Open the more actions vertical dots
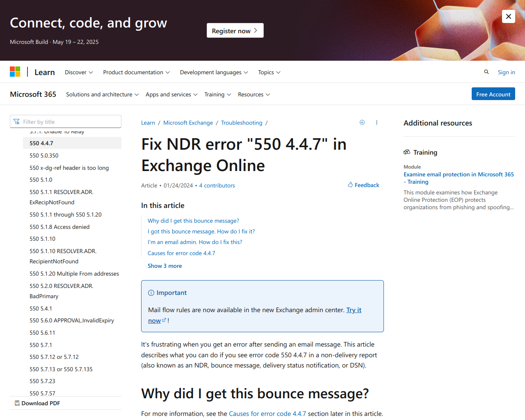525x420 pixels. click(377, 122)
